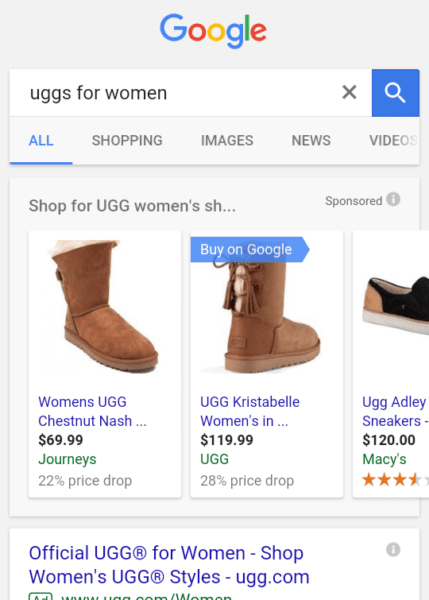Image resolution: width=429 pixels, height=600 pixels.
Task: Open the Ugg Adley Sneakers link
Action: click(x=395, y=411)
